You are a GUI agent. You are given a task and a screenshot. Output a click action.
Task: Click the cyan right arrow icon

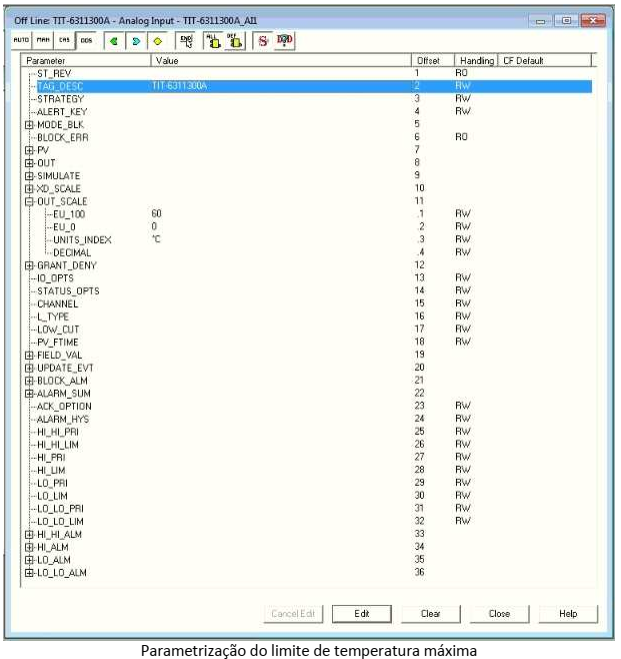tap(136, 41)
